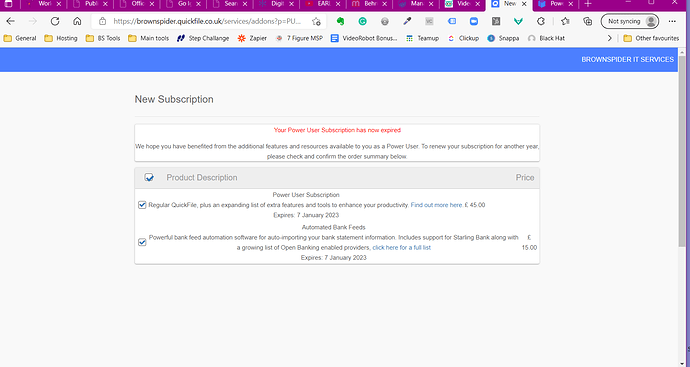Click the Find out more here link

436,205
